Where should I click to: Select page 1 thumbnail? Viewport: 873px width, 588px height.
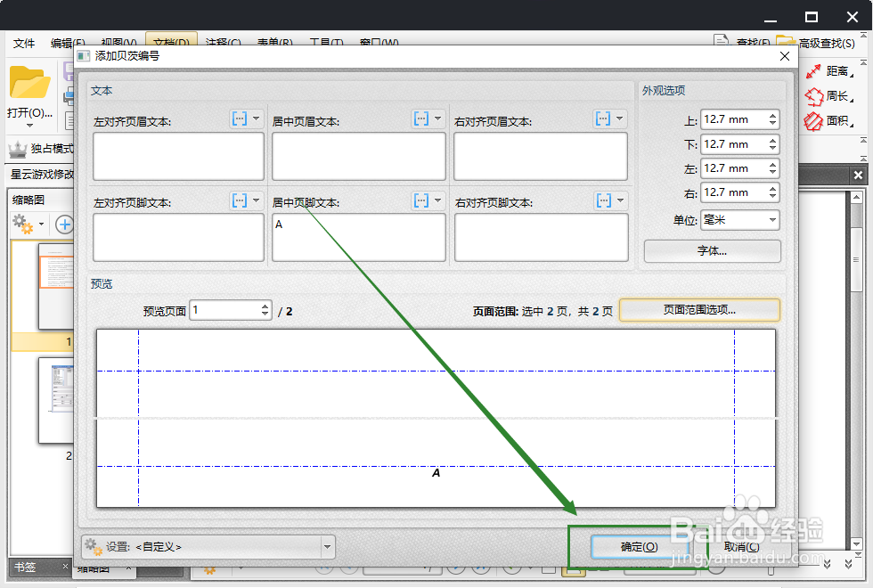pos(55,287)
